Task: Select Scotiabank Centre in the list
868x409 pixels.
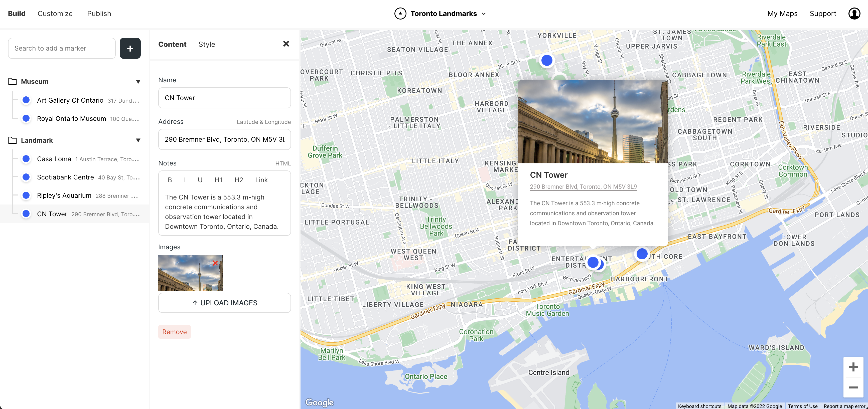Action: pos(74,177)
